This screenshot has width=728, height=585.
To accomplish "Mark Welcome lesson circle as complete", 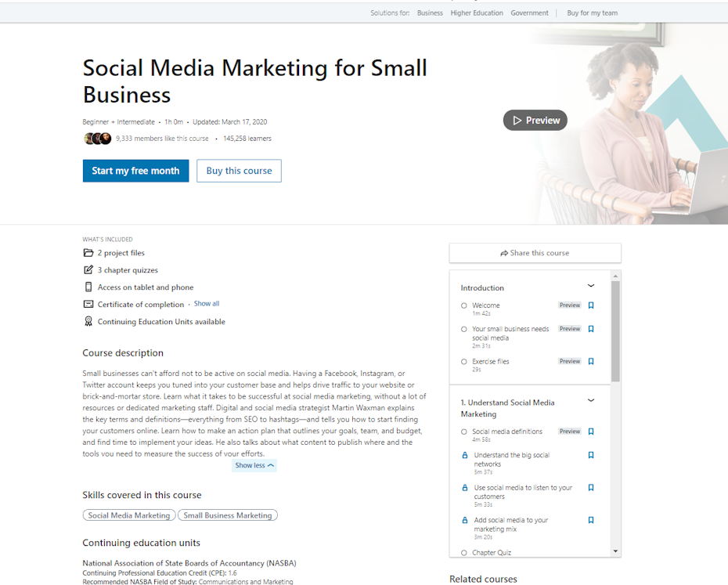I will (x=464, y=305).
